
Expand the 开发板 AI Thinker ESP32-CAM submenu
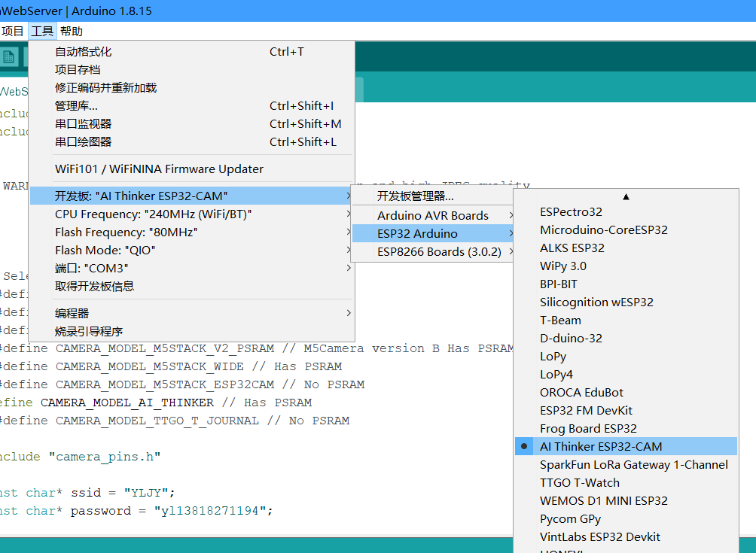tap(192, 196)
